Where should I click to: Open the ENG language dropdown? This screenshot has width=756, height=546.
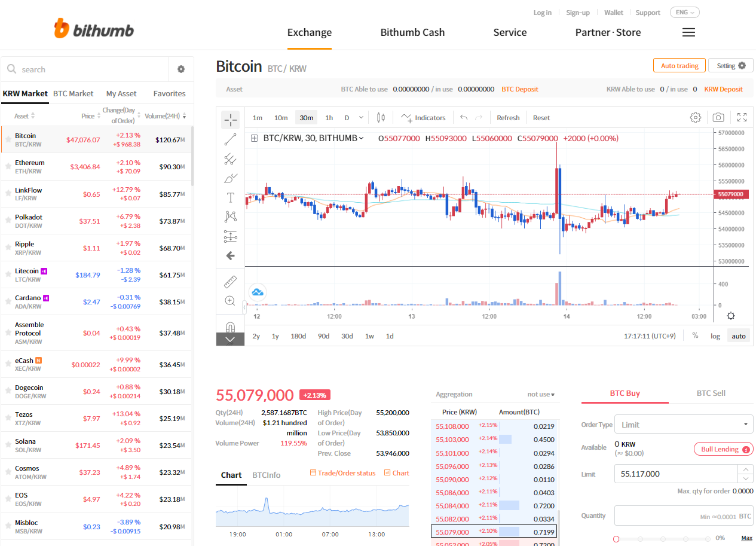pyautogui.click(x=684, y=13)
